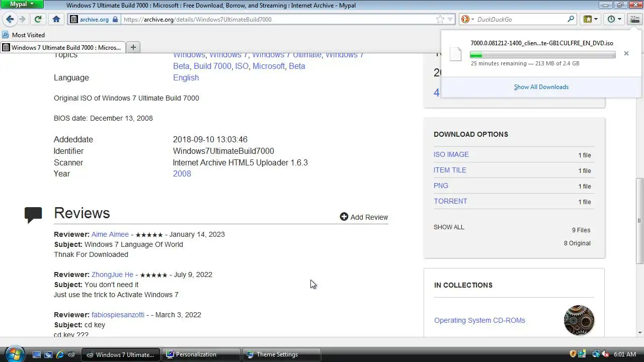Open reviewer Aime Aimee profile

pyautogui.click(x=110, y=234)
